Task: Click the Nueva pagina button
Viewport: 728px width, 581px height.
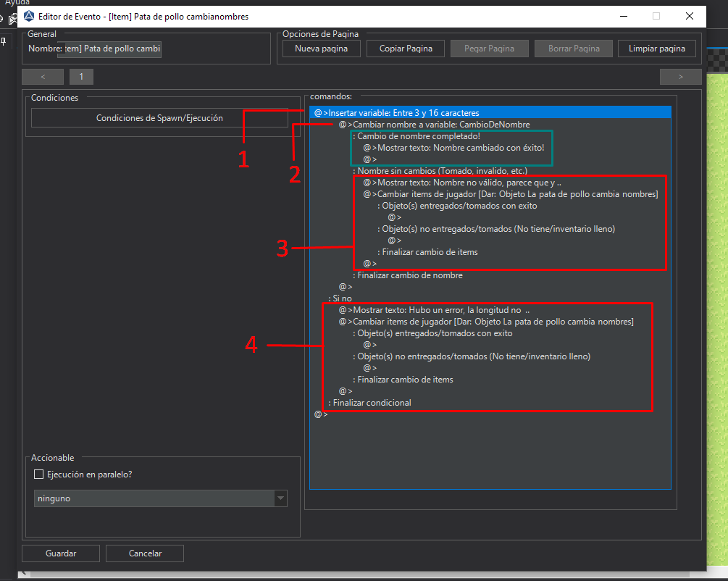Action: coord(322,49)
